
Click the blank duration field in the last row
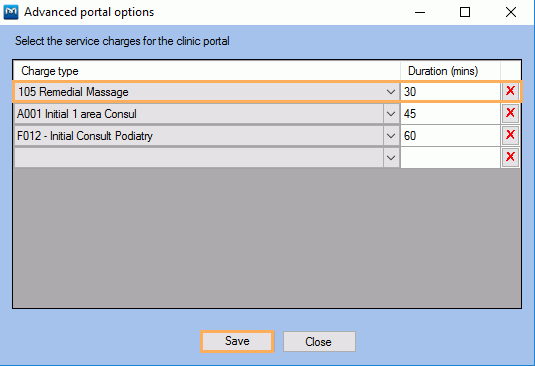(450, 158)
